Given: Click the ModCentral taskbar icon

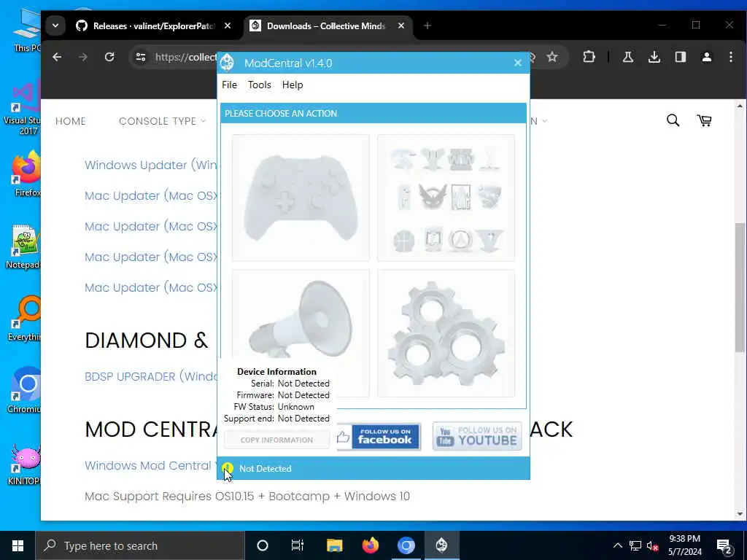Looking at the screenshot, I should pos(441,545).
